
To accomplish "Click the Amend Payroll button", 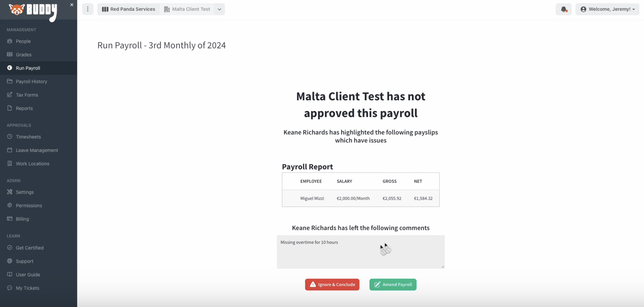I will click(392, 284).
